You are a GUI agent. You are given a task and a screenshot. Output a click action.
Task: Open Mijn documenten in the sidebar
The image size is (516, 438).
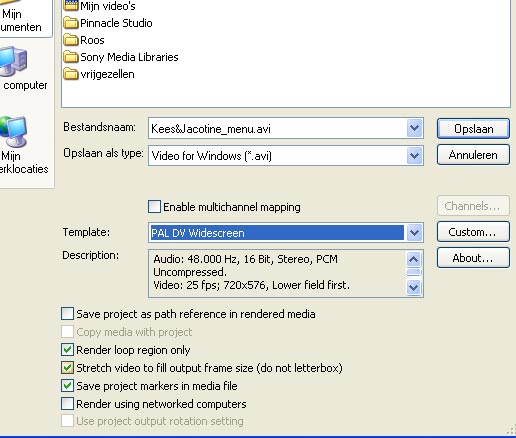tap(20, 20)
